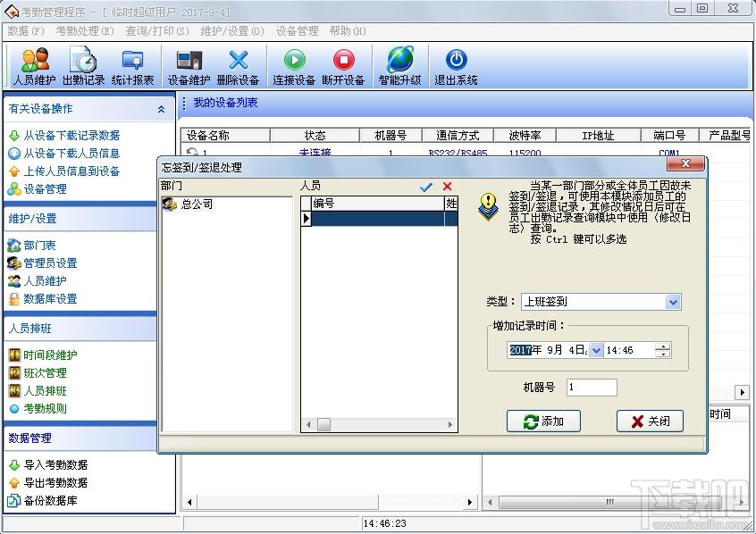
Task: Click 波特率 column header
Action: tap(525, 136)
